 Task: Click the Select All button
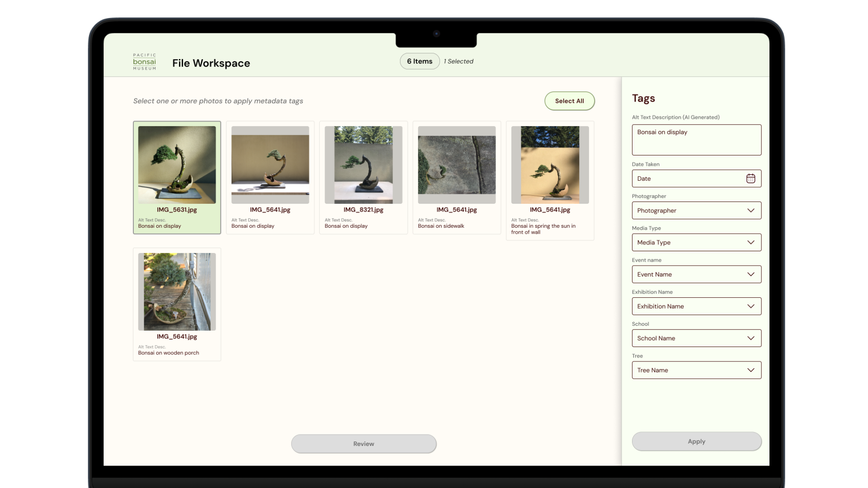569,101
